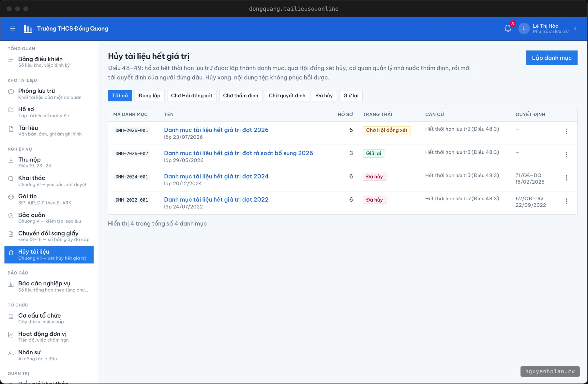Screen dimensions: 588x384
Task: Click the Gói tin package icon
Action: pos(11,197)
